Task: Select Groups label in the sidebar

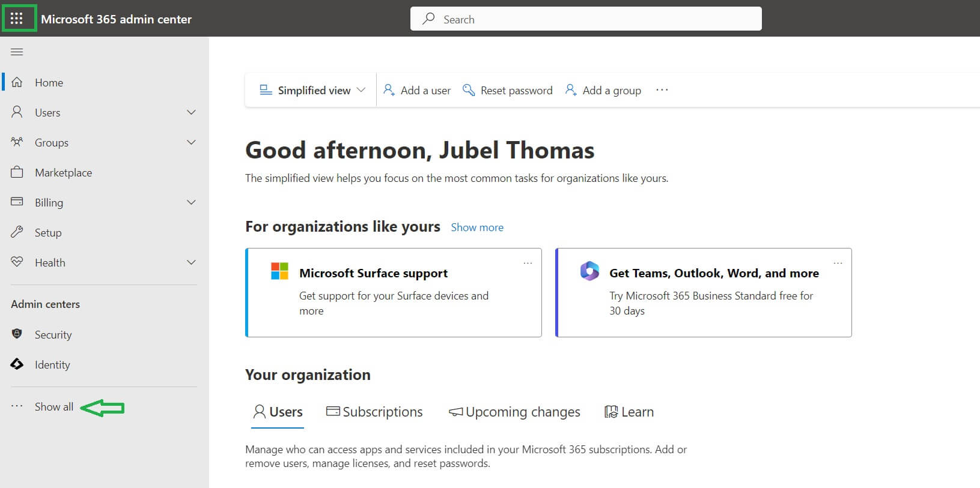Action: (x=52, y=142)
